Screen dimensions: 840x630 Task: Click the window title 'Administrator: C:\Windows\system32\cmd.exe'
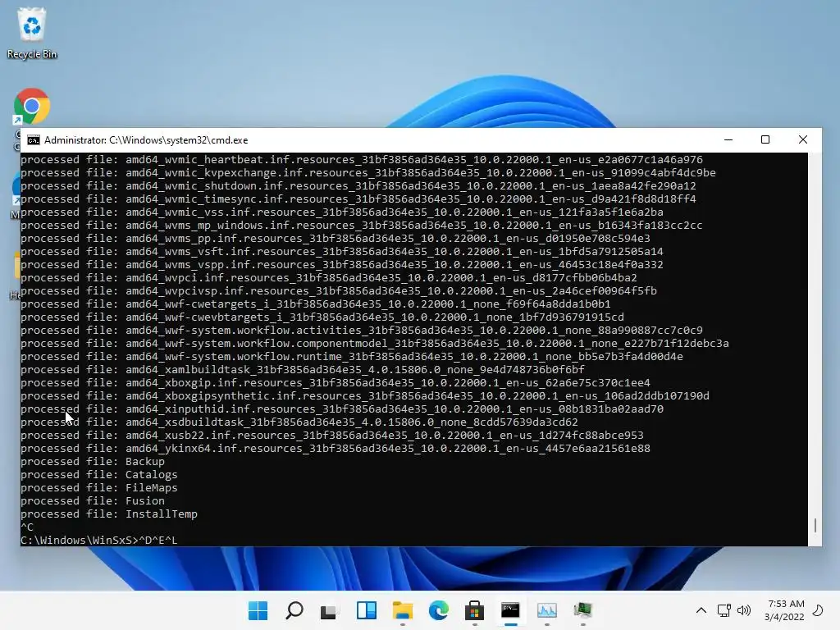tap(146, 140)
